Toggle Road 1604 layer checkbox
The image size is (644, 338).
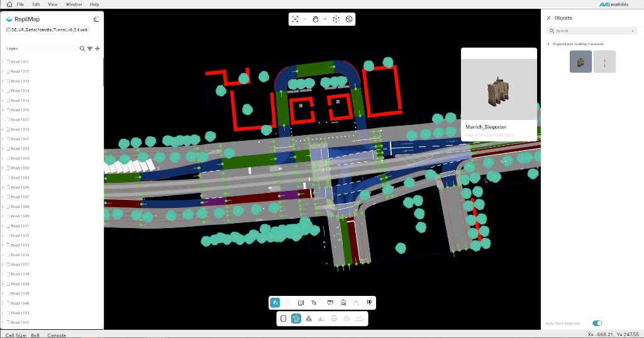point(8,168)
